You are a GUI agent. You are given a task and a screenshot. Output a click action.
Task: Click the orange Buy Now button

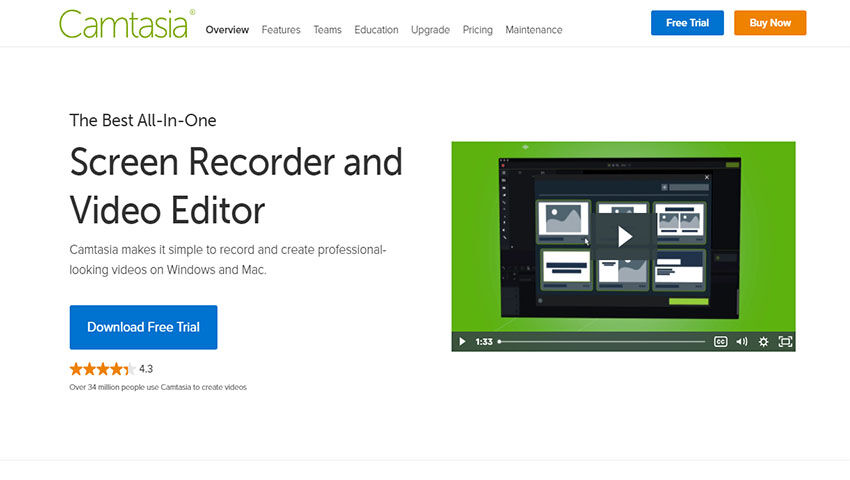pos(770,23)
